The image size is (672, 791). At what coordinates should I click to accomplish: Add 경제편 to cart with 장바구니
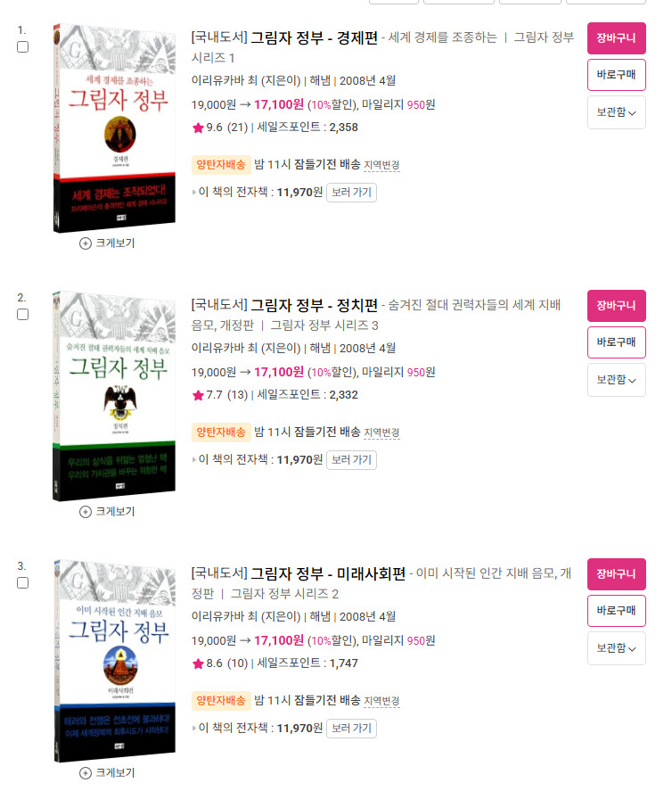[616, 38]
